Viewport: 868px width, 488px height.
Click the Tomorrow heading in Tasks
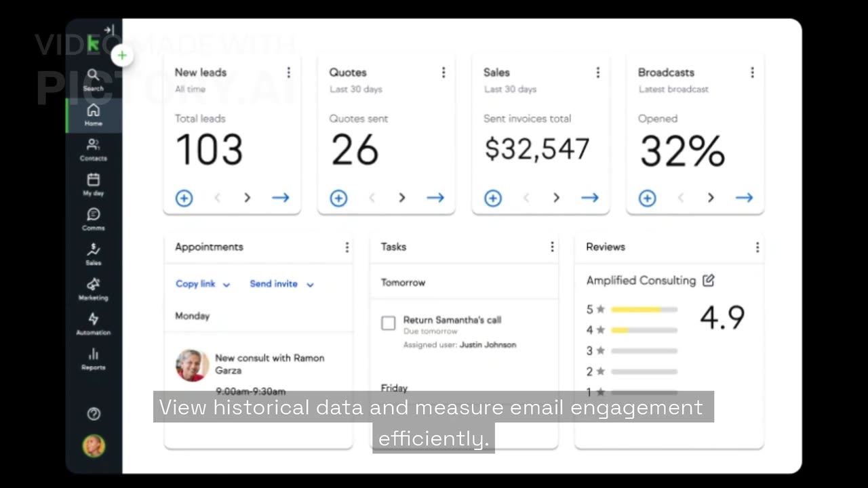coord(403,283)
